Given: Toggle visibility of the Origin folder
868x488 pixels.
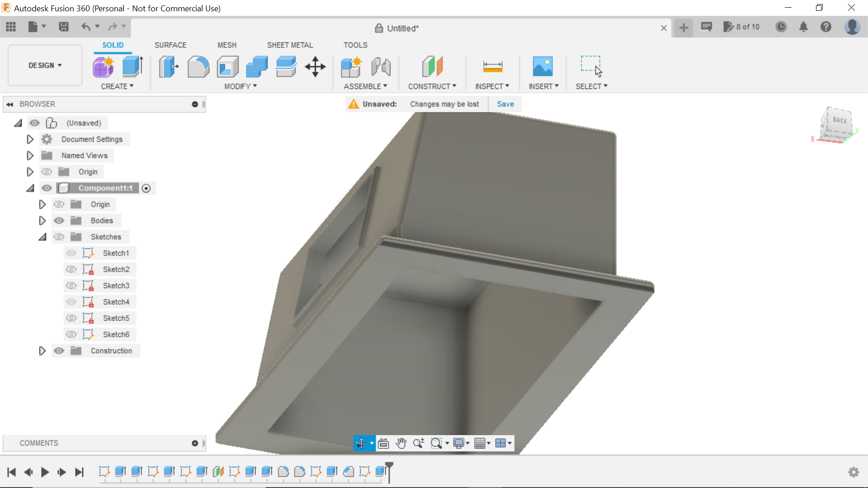Looking at the screenshot, I should point(47,172).
